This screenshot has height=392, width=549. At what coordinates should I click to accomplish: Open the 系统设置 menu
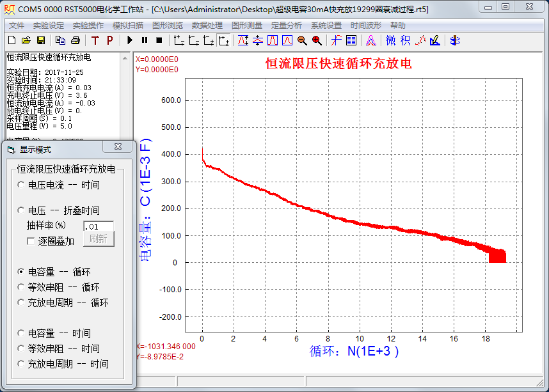tap(326, 26)
